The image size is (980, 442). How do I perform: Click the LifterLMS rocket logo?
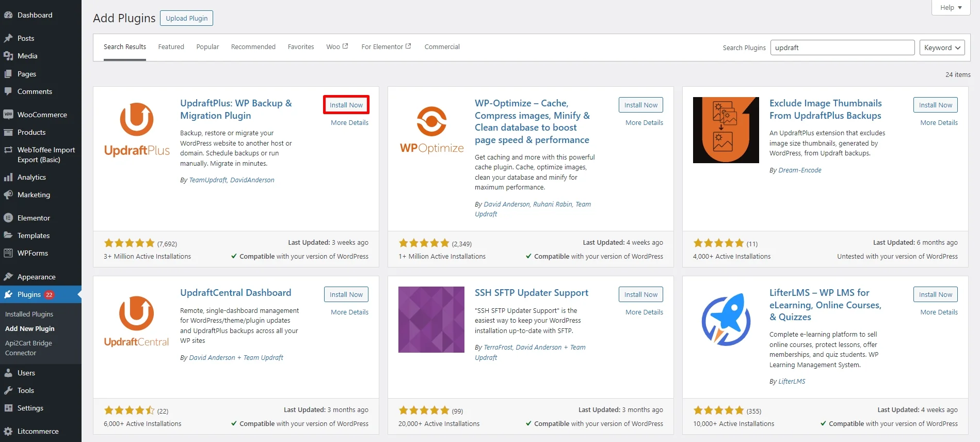pyautogui.click(x=726, y=320)
